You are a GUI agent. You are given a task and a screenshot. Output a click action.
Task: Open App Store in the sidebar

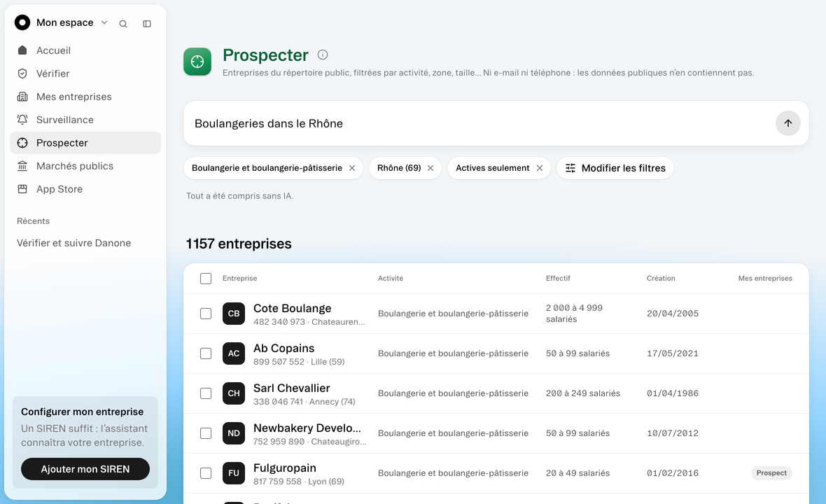85,189
